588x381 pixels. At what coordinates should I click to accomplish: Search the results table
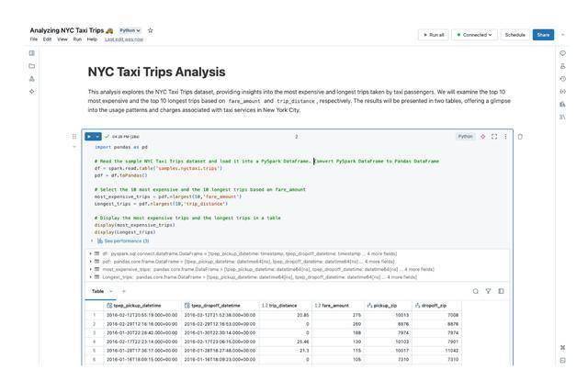(x=476, y=291)
